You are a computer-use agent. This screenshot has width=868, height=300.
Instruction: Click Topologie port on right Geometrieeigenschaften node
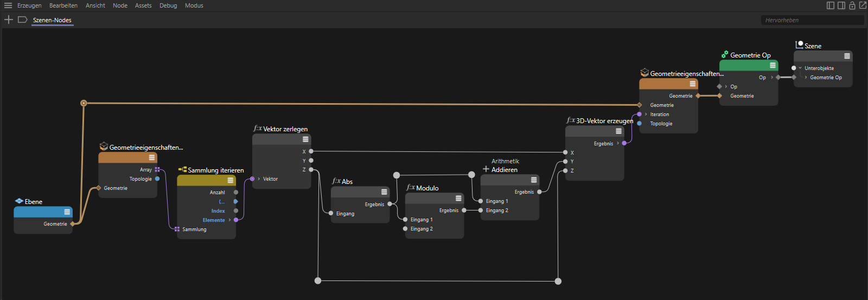tap(639, 124)
